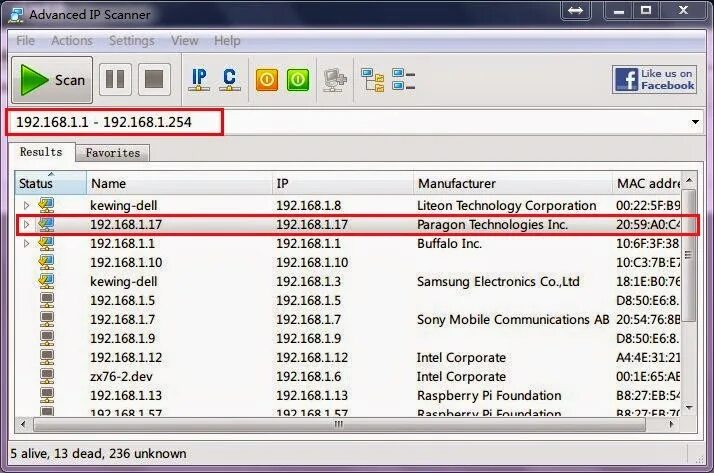Click the add computer toolbar icon

coord(335,80)
